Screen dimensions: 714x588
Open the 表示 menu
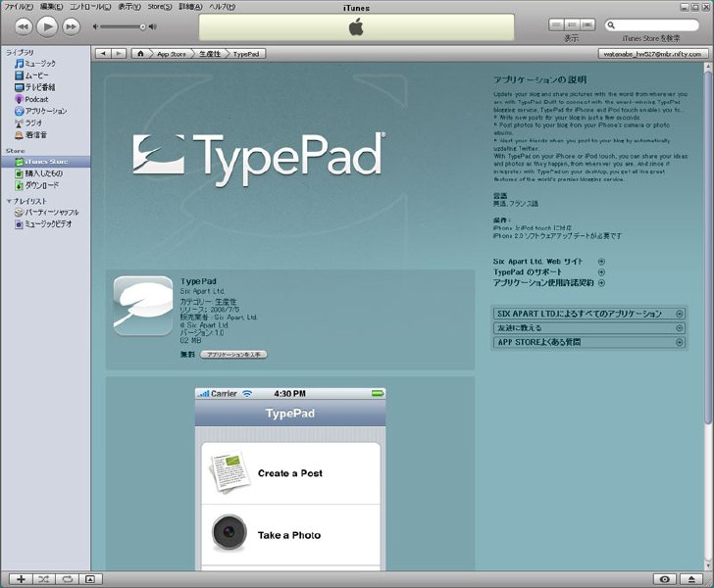click(x=129, y=7)
